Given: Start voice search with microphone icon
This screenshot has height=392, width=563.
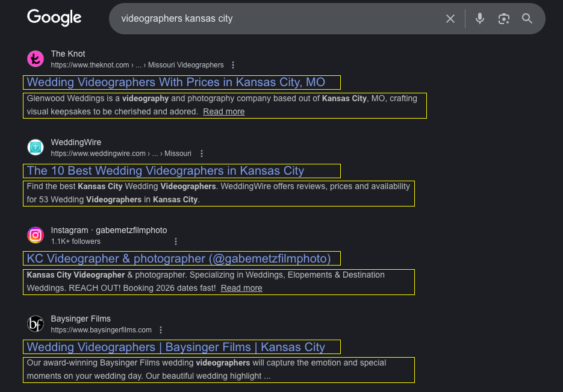Looking at the screenshot, I should (480, 19).
